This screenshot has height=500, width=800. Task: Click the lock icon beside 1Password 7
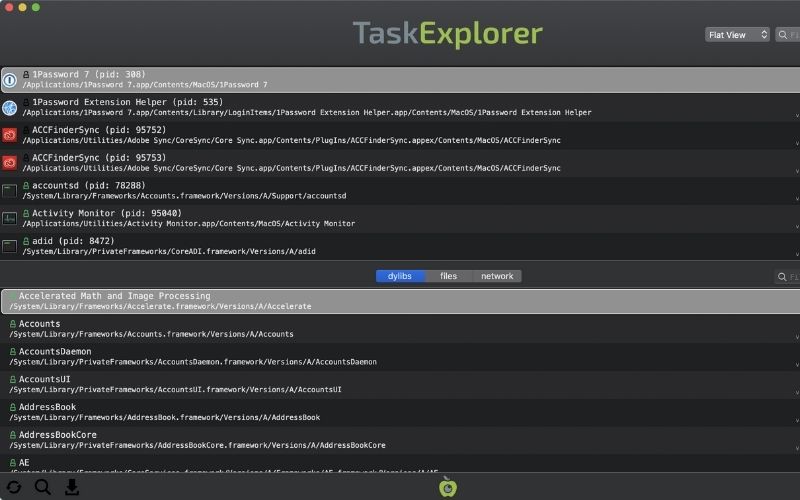pyautogui.click(x=26, y=74)
